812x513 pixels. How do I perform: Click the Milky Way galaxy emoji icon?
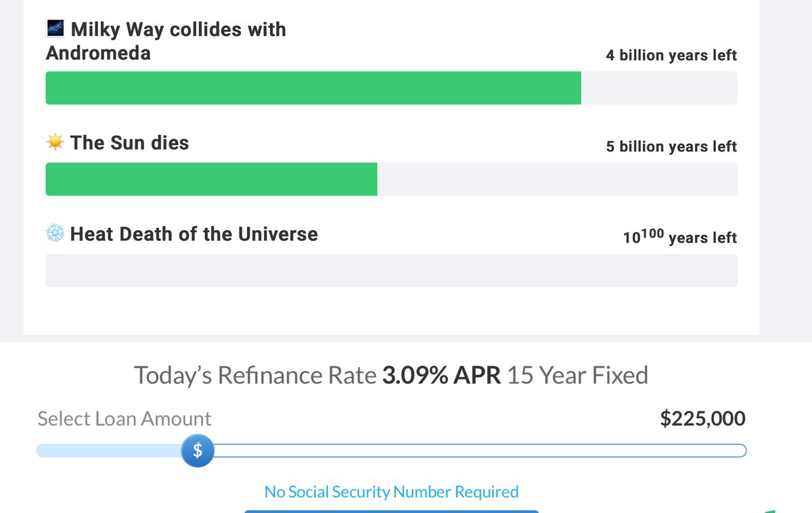[55, 28]
